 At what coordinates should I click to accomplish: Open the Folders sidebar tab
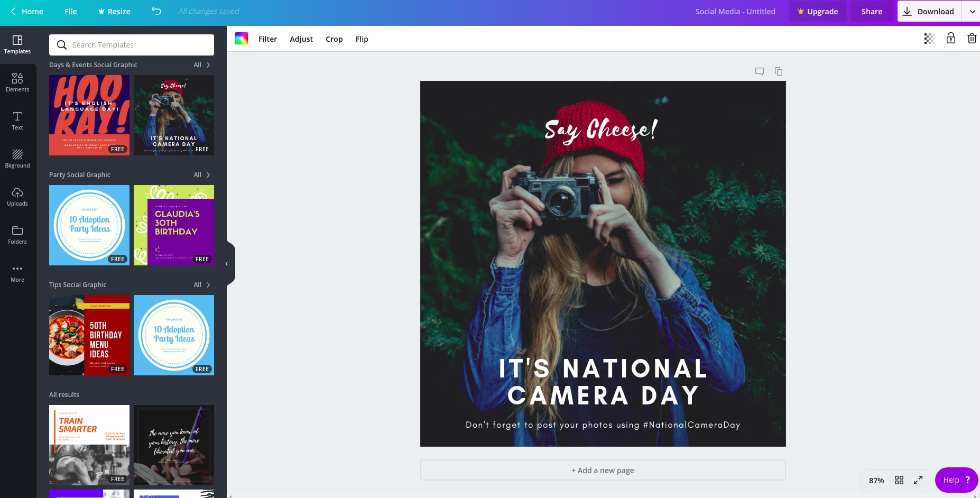pyautogui.click(x=17, y=235)
